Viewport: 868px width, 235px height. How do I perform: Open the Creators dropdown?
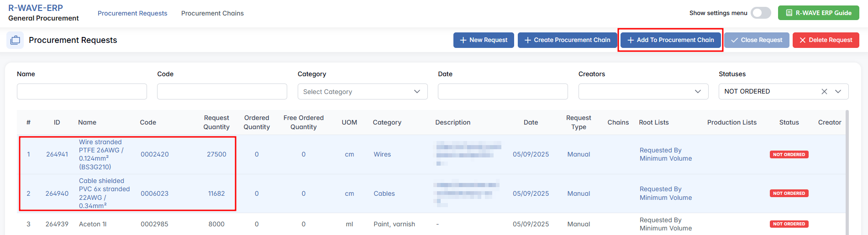point(643,91)
